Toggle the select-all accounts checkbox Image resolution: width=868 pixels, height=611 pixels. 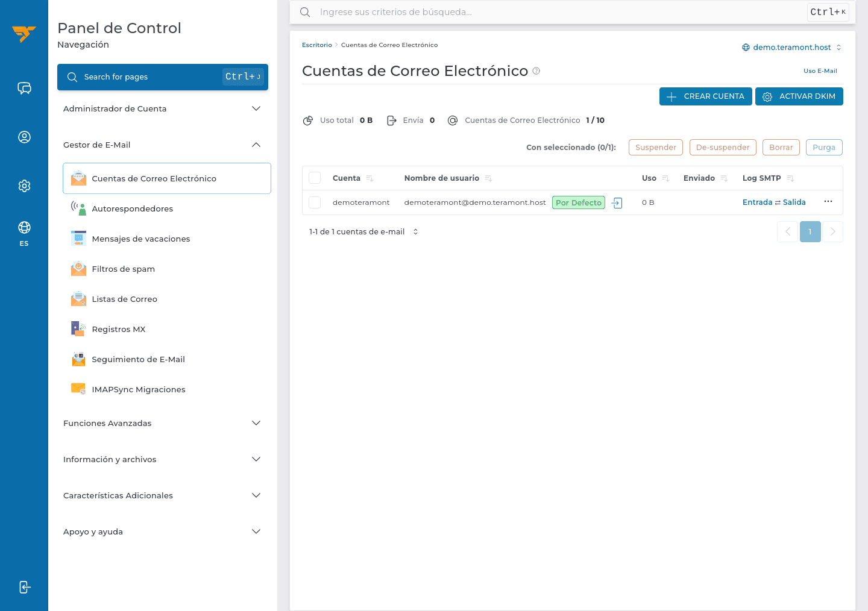click(315, 178)
